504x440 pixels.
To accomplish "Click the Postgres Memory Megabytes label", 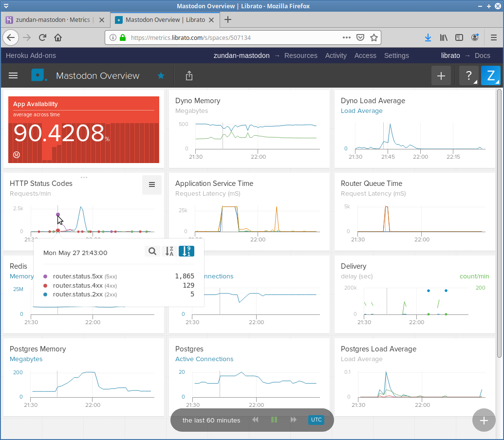I will pos(26,359).
